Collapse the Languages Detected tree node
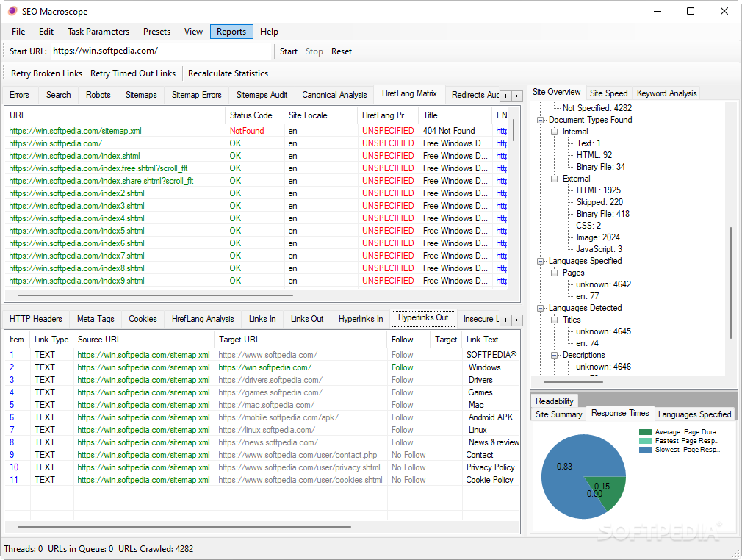 [x=540, y=308]
